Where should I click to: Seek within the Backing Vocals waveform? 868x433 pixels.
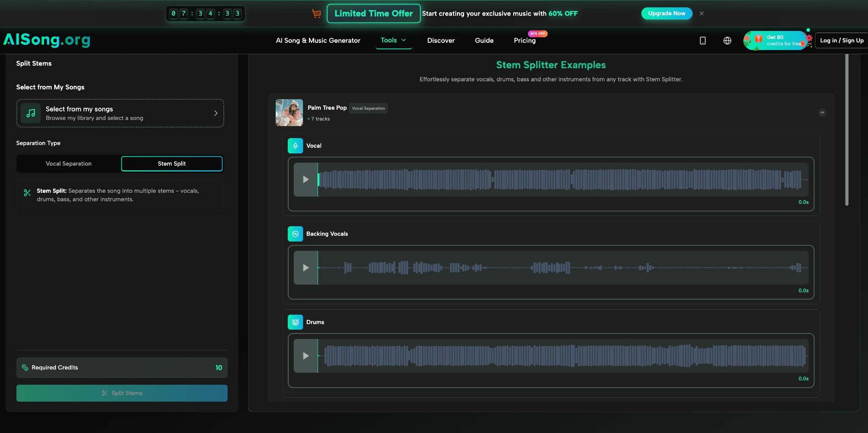click(563, 268)
